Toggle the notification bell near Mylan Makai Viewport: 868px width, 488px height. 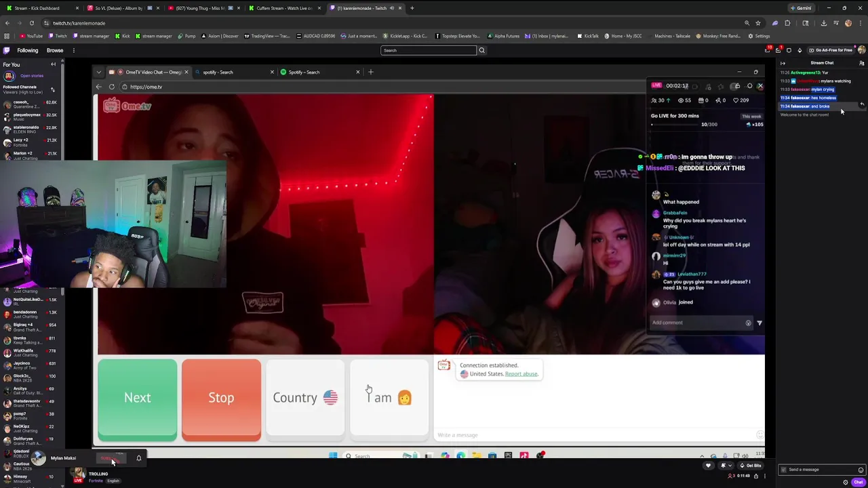pyautogui.click(x=138, y=458)
